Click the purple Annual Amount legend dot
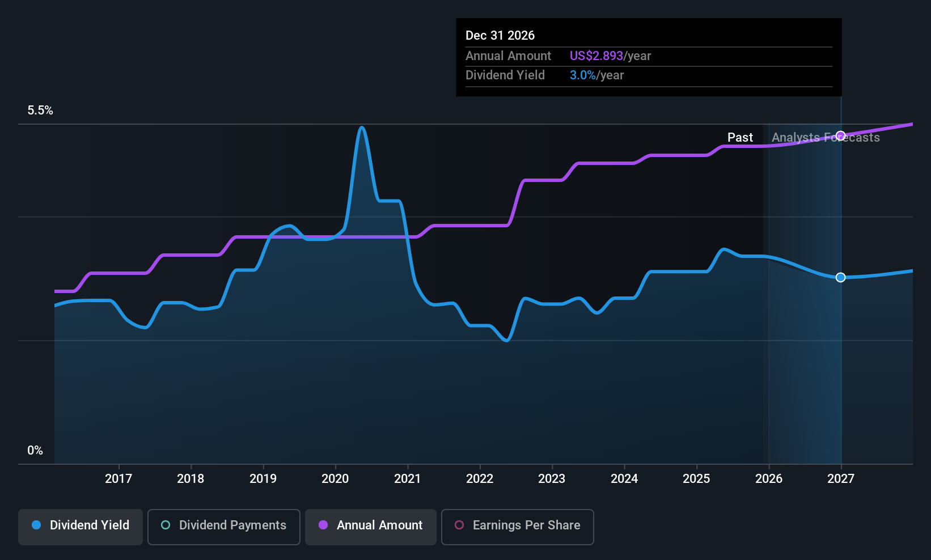This screenshot has width=931, height=560. click(322, 525)
